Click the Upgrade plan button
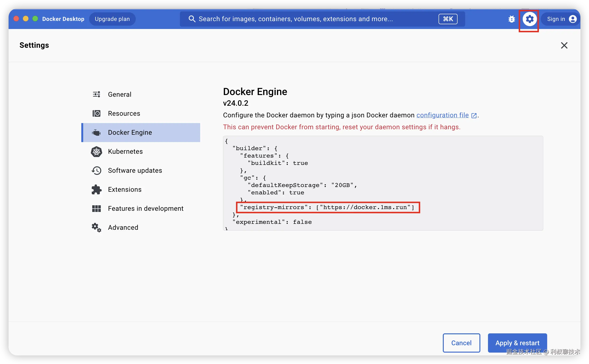Screen dimensions: 589x364 pos(112,19)
